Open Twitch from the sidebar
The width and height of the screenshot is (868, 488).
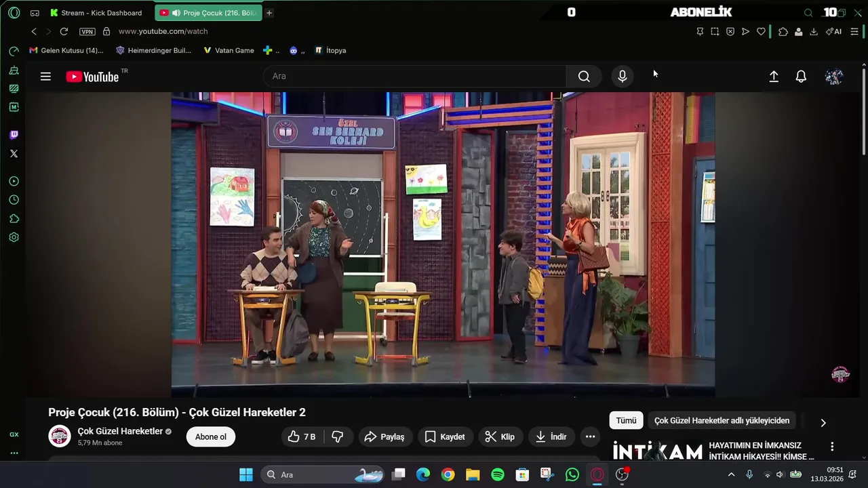[x=14, y=135]
